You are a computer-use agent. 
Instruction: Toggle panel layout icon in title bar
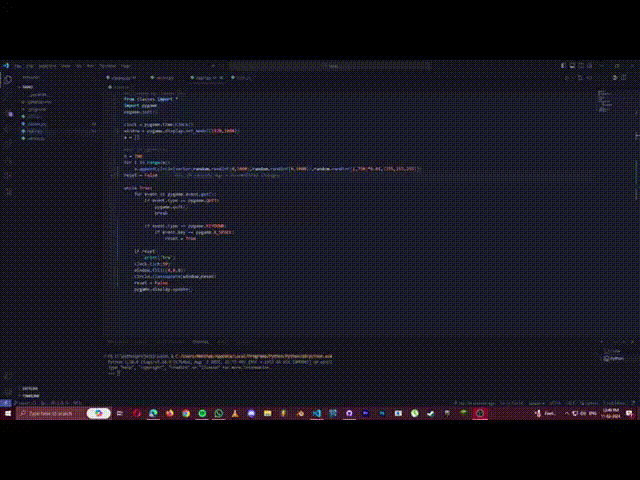click(572, 66)
